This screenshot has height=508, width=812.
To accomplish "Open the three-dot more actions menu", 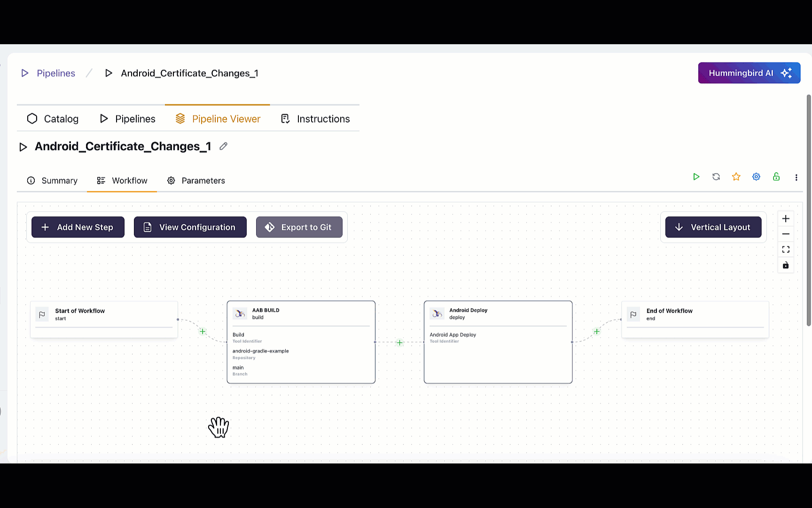I will coord(796,177).
